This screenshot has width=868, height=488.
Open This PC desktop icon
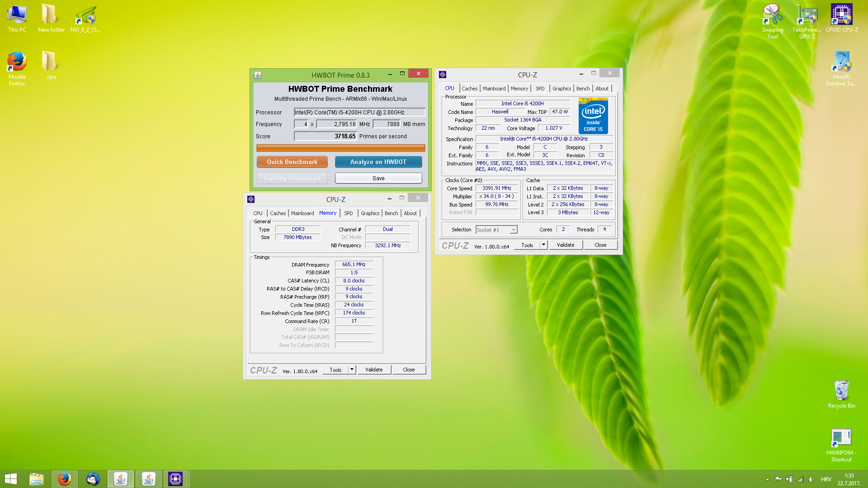tap(17, 19)
